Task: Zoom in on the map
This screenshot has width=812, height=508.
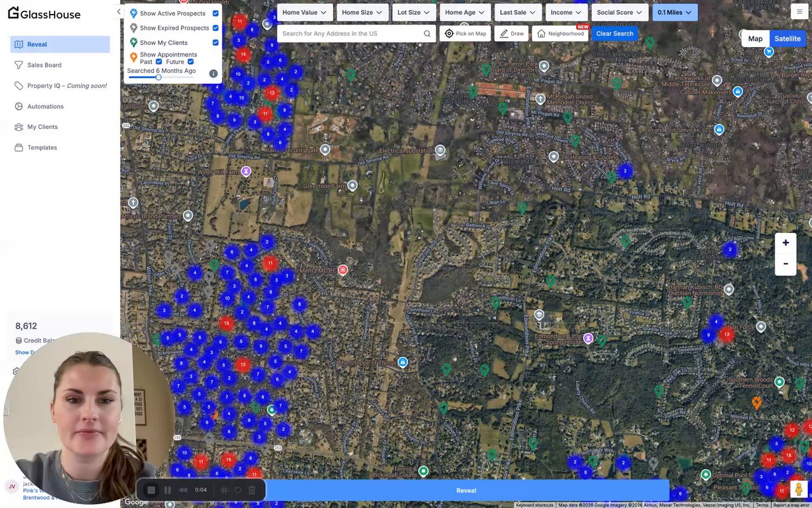Action: click(x=785, y=243)
